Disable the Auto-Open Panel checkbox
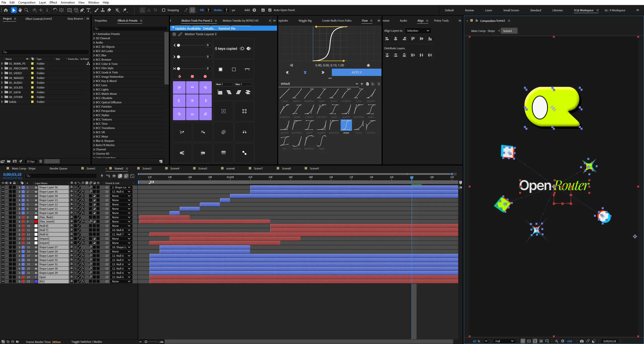644x344 pixels. (x=270, y=10)
